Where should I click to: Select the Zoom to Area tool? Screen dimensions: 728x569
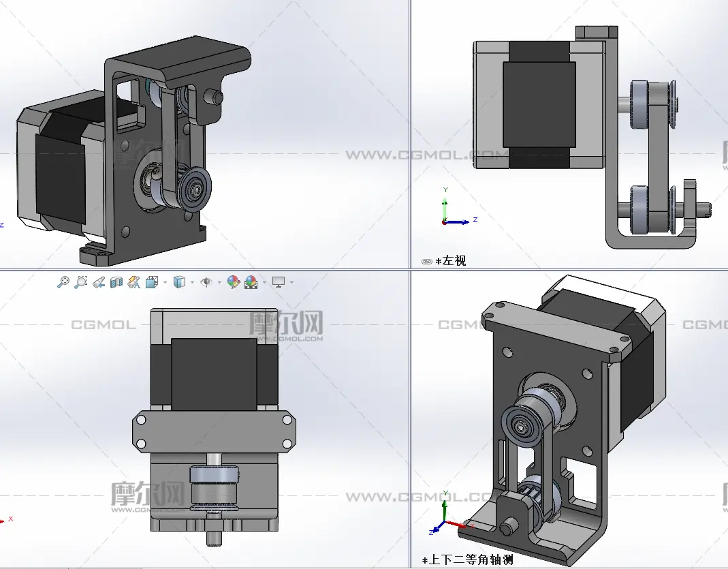[x=81, y=281]
